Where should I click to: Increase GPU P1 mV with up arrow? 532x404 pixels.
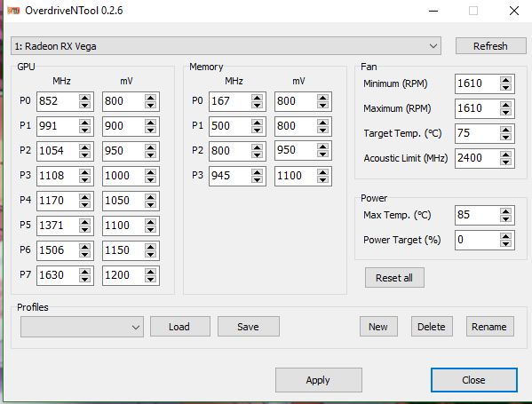click(150, 123)
